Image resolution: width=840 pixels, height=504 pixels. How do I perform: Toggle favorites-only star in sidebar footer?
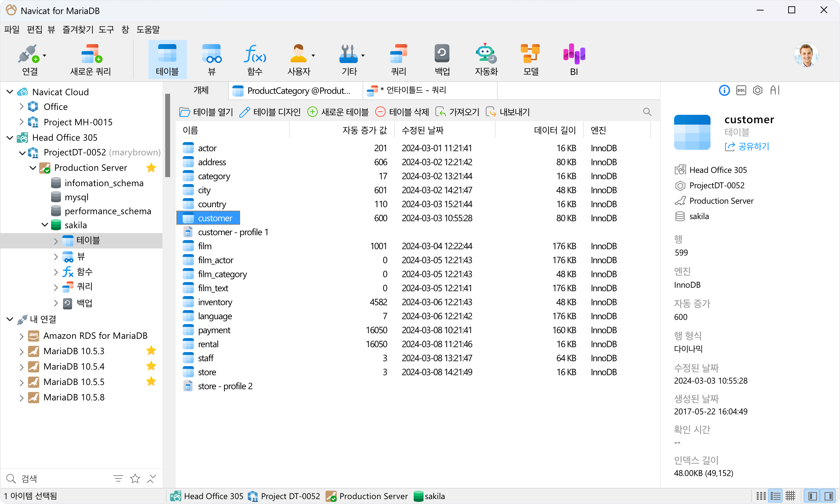135,478
